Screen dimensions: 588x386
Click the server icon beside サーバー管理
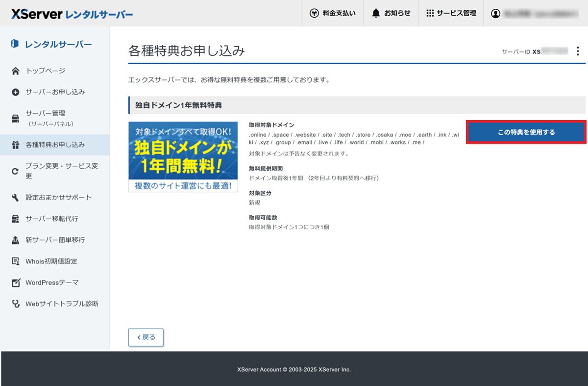(16, 118)
